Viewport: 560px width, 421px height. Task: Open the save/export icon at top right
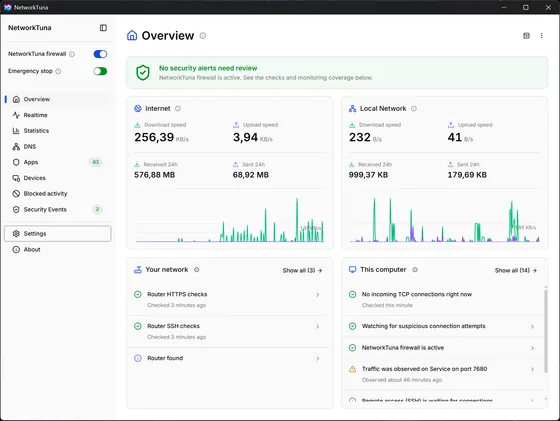pyautogui.click(x=526, y=36)
